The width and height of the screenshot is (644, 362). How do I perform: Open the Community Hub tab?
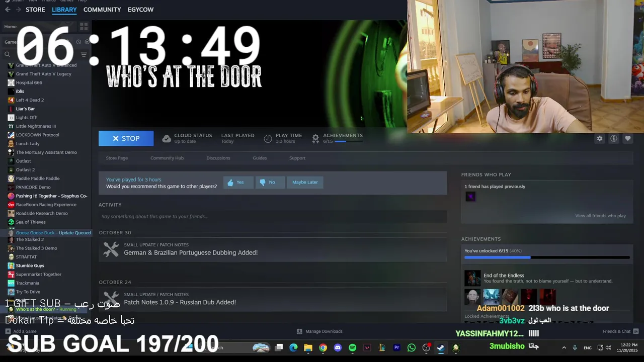[167, 158]
